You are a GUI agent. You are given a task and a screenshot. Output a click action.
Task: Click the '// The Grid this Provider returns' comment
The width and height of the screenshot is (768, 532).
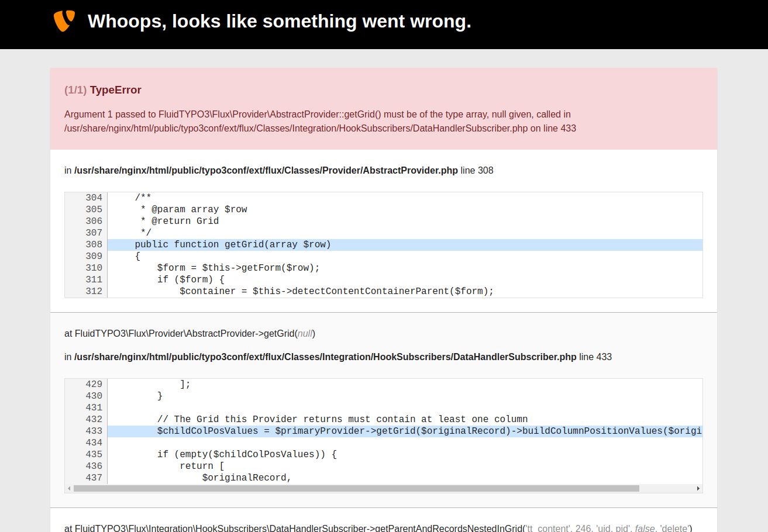[343, 419]
